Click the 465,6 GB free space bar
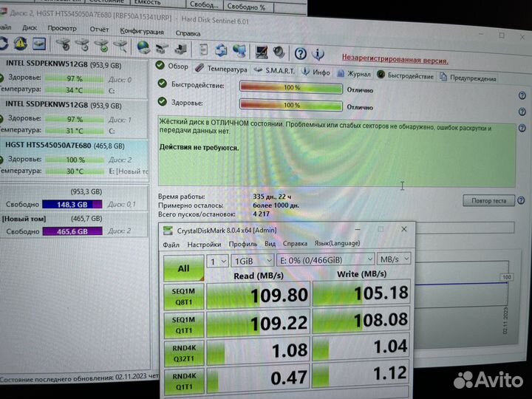This screenshot has width=532, height=399. 72,231
